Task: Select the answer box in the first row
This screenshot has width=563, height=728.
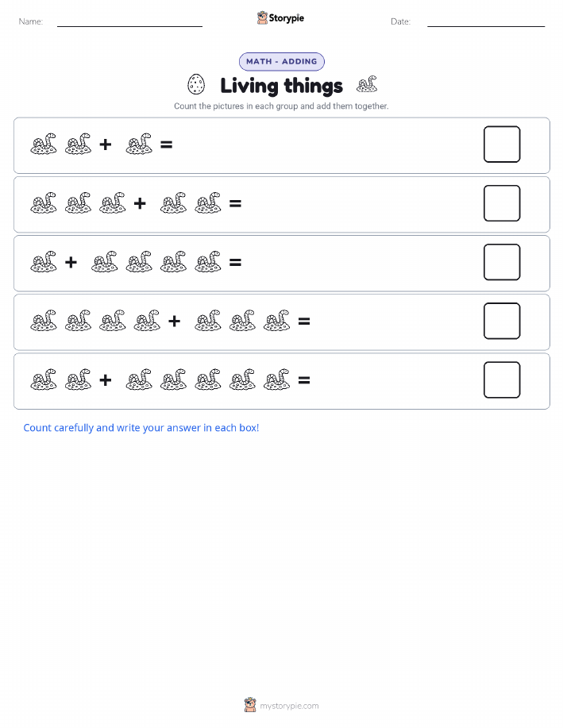Action: tap(502, 144)
